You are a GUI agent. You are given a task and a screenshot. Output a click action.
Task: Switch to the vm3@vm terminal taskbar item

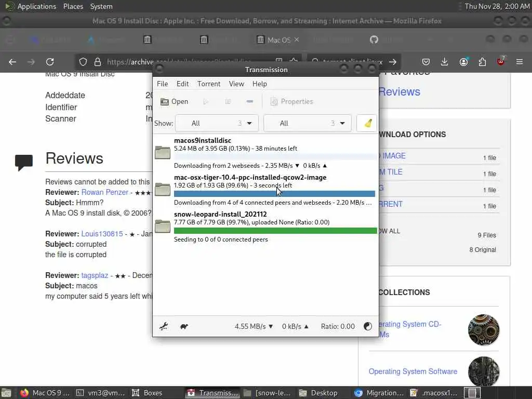[x=100, y=393]
